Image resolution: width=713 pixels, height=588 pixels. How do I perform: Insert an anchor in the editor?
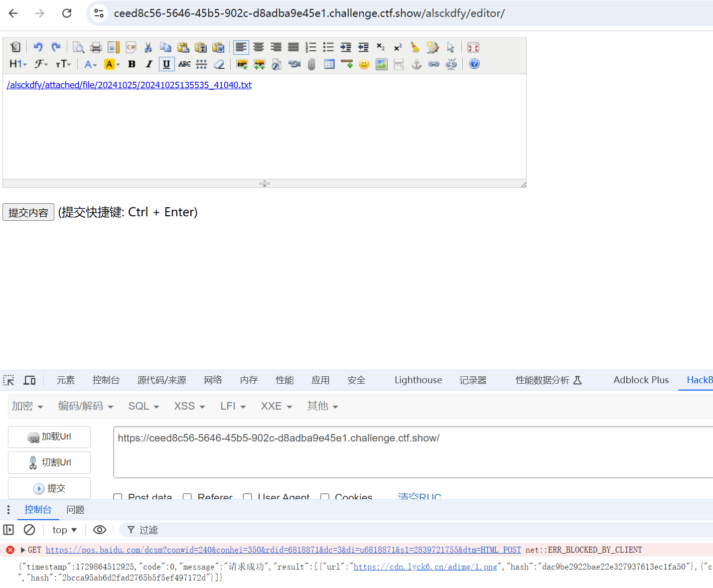(417, 64)
